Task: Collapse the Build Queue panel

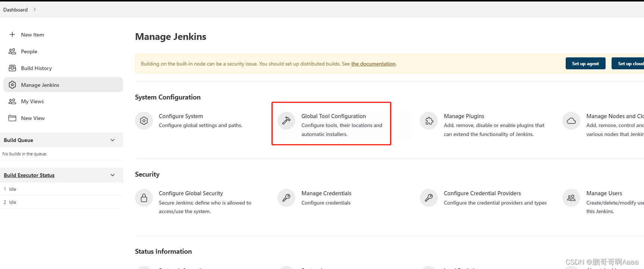Action: point(113,140)
